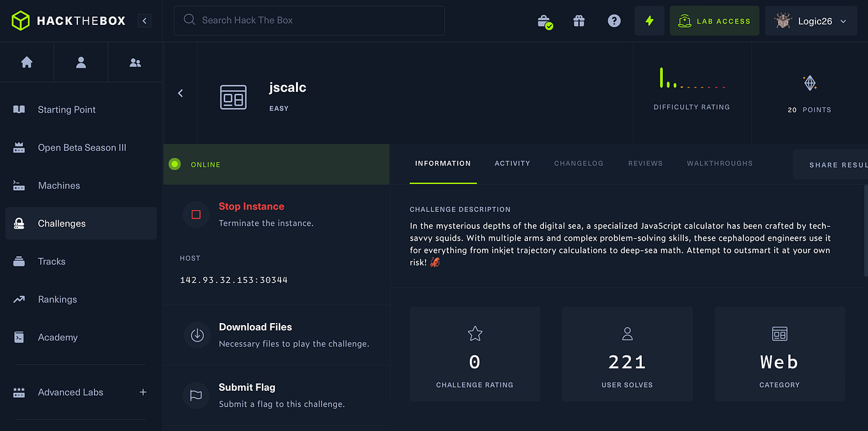Viewport: 868px width, 431px height.
Task: Open the home icon in the sidebar
Action: point(27,62)
